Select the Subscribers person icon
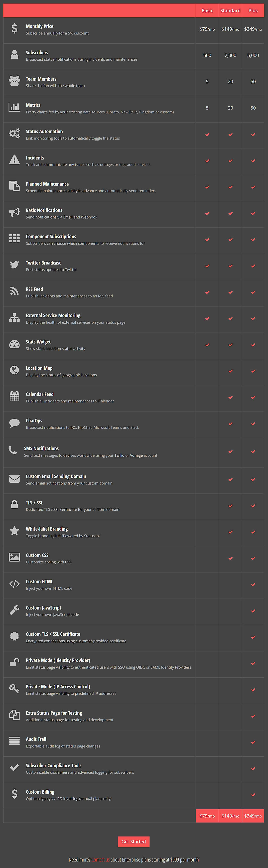Viewport: 268px width, 868px height. [x=14, y=55]
